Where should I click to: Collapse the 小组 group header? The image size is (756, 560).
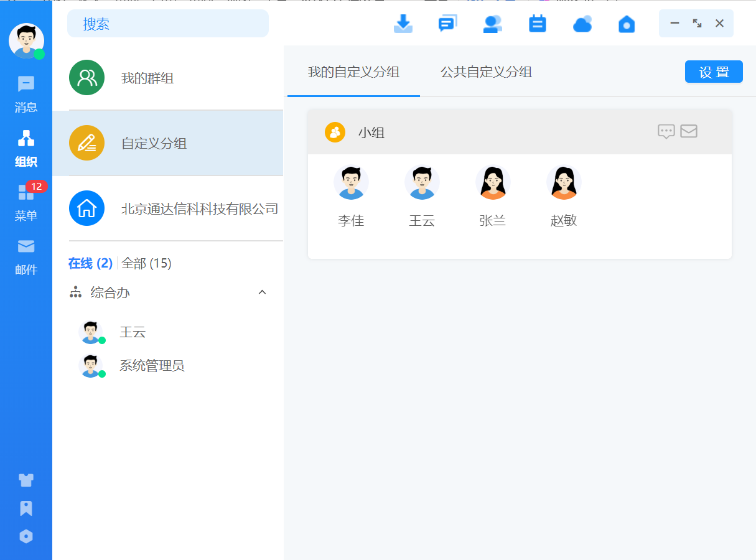[x=371, y=133]
